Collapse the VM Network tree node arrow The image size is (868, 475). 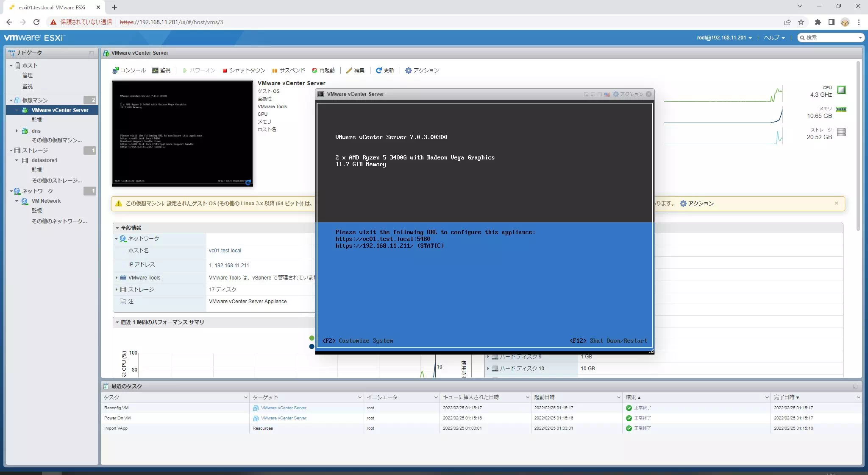(x=17, y=201)
